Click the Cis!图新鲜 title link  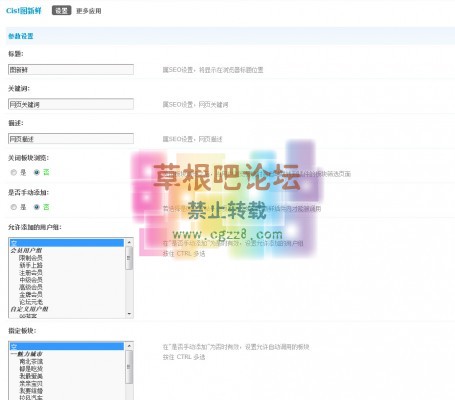(24, 11)
